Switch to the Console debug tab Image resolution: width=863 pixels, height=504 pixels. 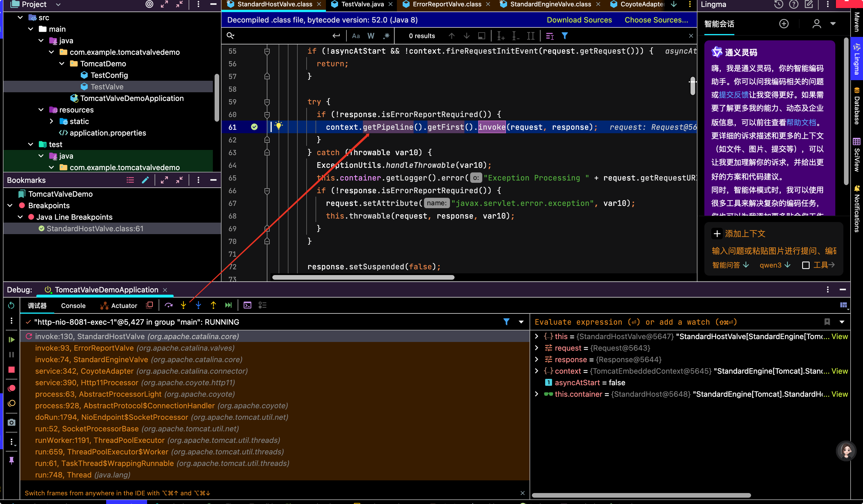(x=73, y=306)
